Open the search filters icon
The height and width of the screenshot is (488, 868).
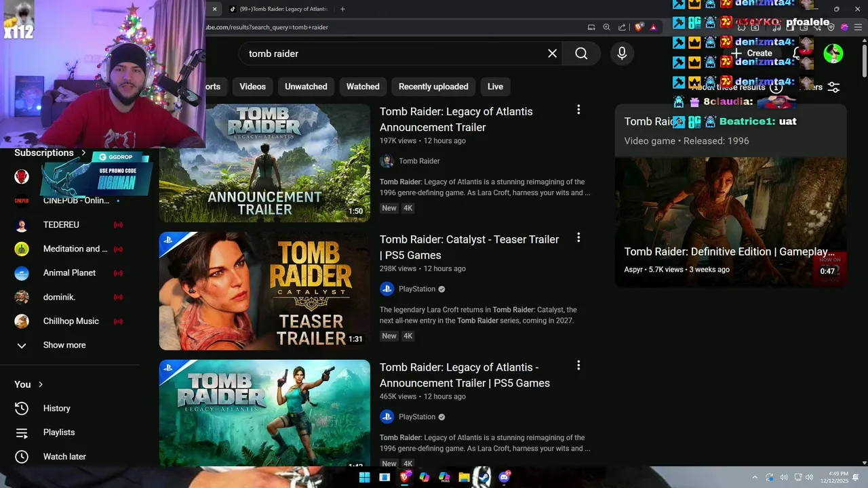point(833,87)
